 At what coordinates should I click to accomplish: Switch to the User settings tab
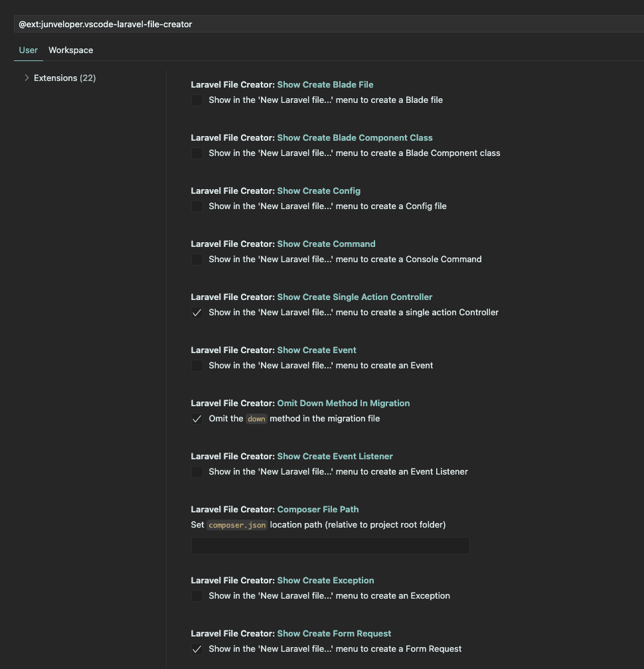point(28,50)
